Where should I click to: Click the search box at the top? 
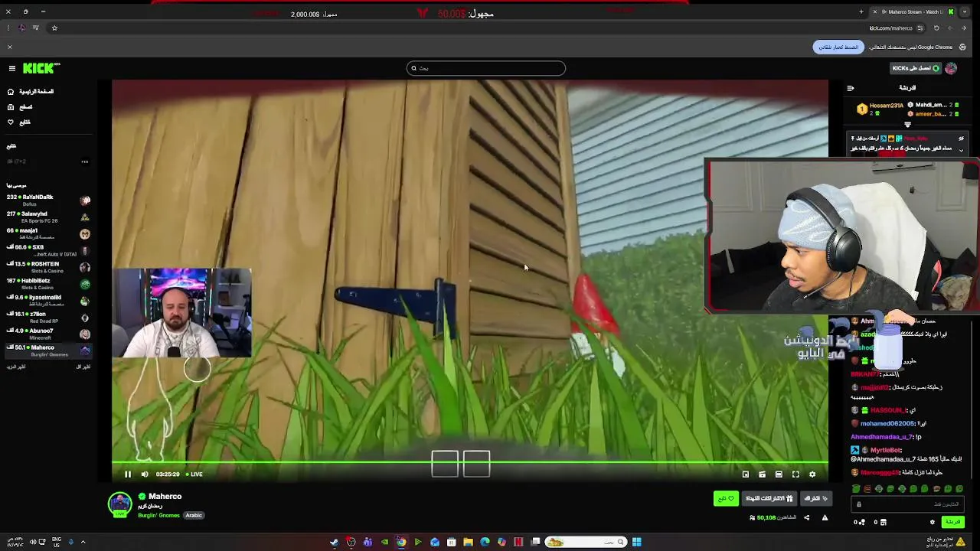[486, 68]
